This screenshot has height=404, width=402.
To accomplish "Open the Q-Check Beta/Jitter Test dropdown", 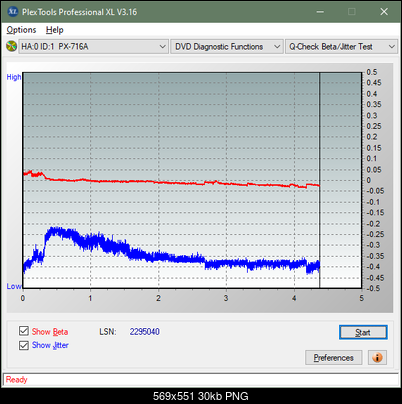I will point(341,46).
